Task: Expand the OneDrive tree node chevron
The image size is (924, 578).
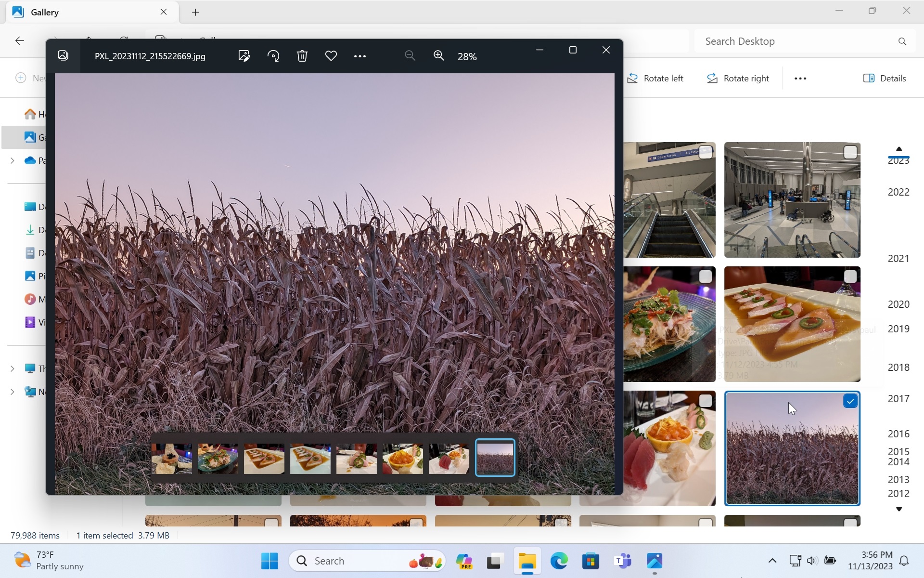Action: 13,160
